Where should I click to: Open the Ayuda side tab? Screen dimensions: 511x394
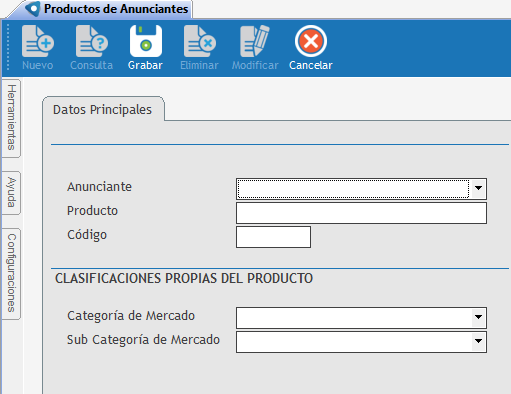pyautogui.click(x=11, y=193)
